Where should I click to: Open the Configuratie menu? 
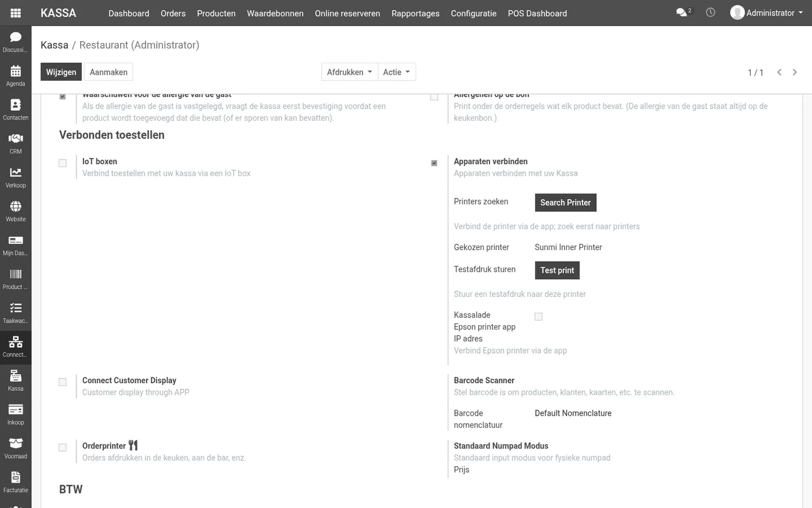tap(473, 13)
